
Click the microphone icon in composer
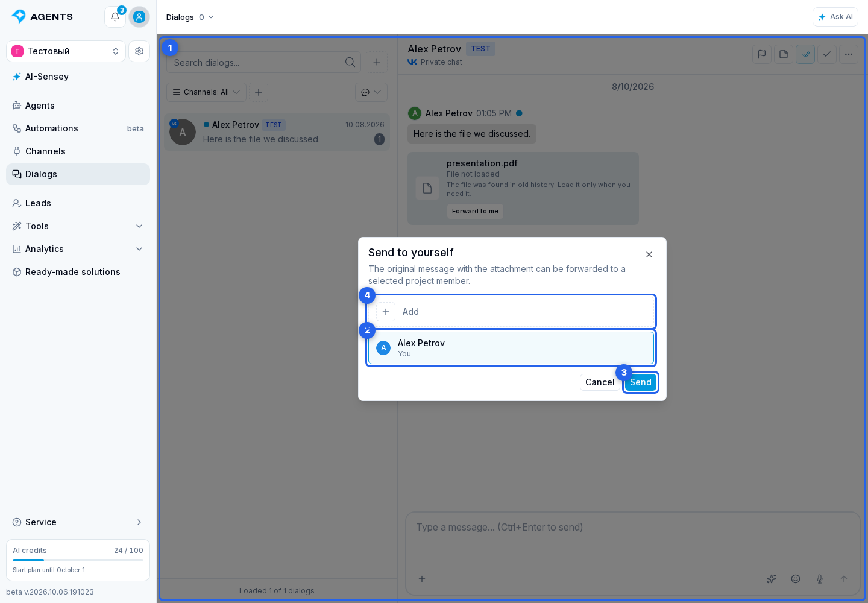pos(820,579)
